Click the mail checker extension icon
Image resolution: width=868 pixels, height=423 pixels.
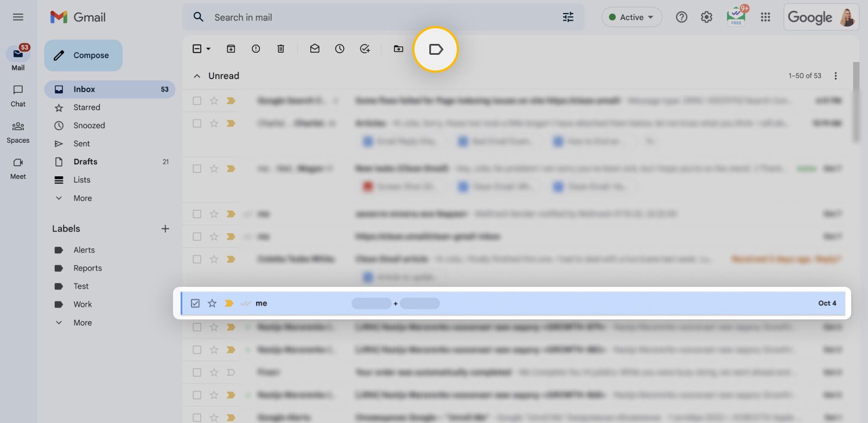click(x=737, y=16)
